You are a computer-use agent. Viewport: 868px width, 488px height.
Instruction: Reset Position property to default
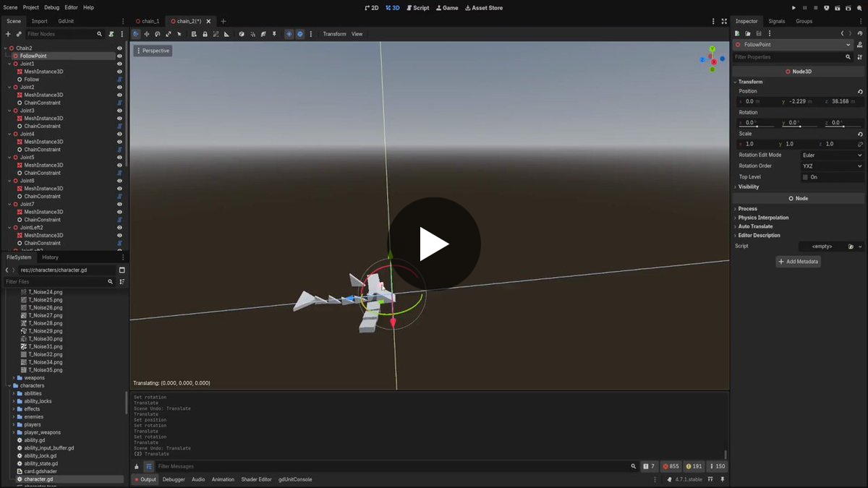click(x=860, y=92)
